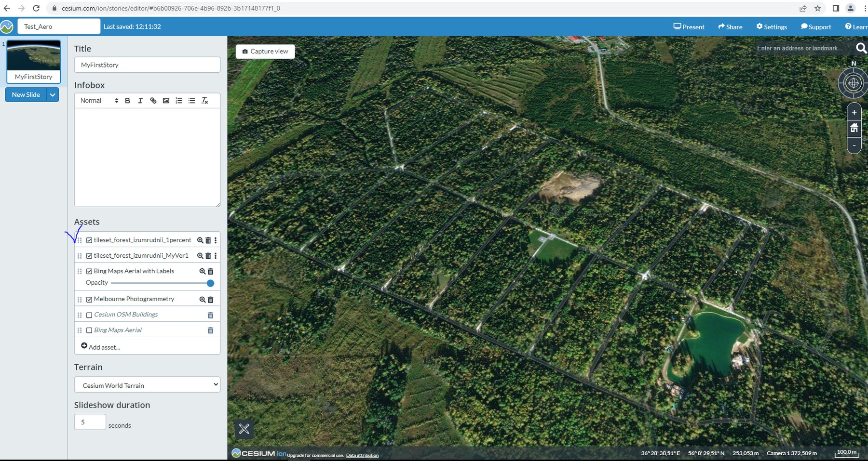868x461 pixels.
Task: Click the map zoom in plus button
Action: point(854,112)
